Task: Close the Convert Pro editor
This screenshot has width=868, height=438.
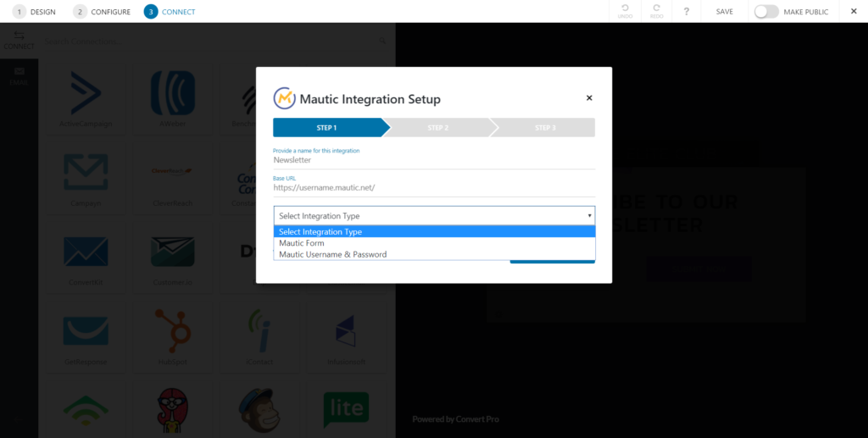Action: 854,11
